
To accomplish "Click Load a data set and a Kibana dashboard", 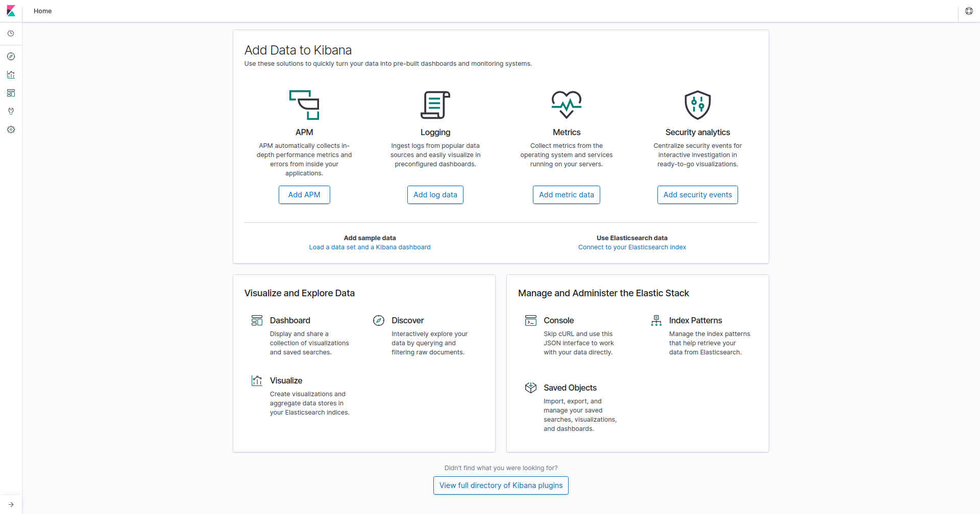I will tap(370, 247).
